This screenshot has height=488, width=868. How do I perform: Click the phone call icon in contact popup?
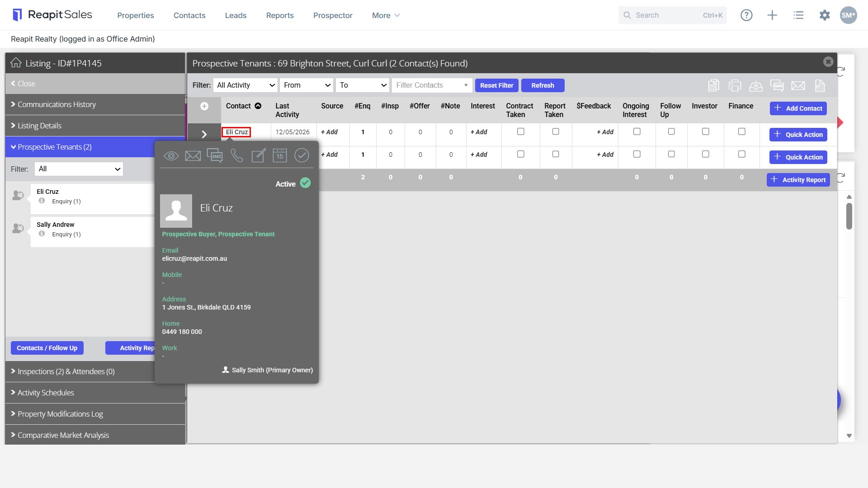(x=236, y=156)
